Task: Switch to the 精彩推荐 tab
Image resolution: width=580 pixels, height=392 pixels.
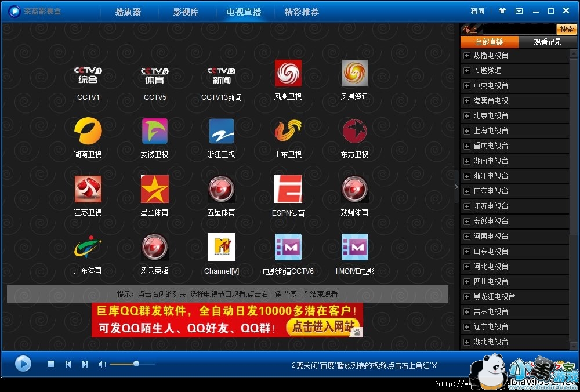Action: pyautogui.click(x=302, y=12)
